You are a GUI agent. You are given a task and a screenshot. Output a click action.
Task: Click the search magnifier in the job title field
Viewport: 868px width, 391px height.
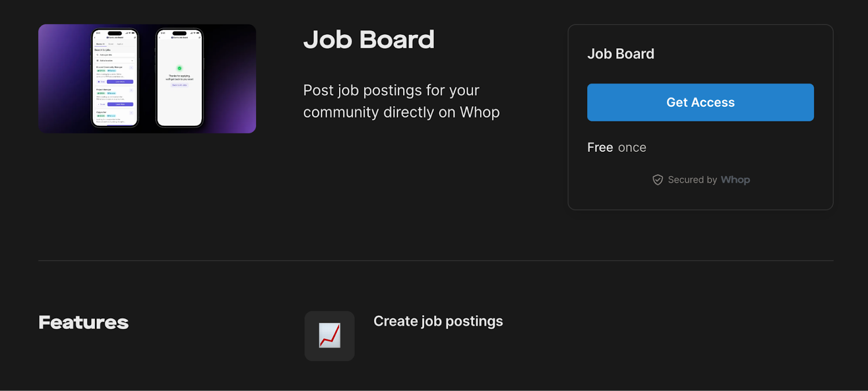[97, 55]
